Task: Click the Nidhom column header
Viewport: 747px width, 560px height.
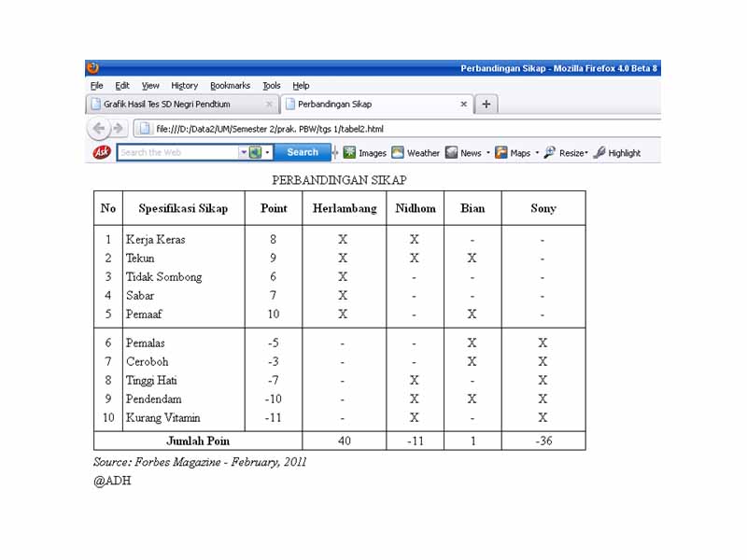Action: [x=416, y=208]
